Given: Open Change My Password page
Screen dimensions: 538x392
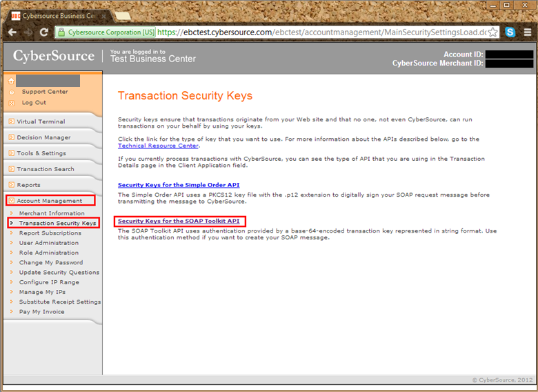Looking at the screenshot, I should tap(51, 262).
